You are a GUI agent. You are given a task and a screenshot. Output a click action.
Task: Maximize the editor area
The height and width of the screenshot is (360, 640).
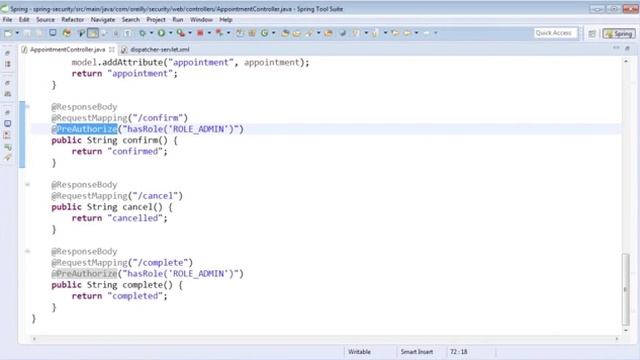pyautogui.click(x=627, y=49)
